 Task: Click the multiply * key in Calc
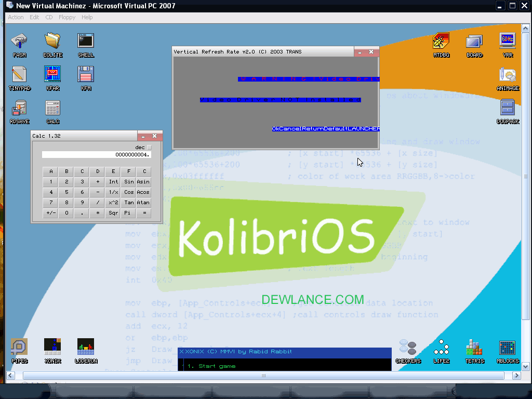point(97,213)
